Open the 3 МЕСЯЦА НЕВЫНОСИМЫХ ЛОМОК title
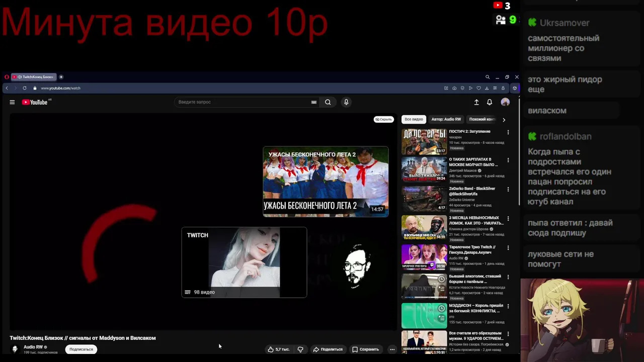The width and height of the screenshot is (644, 362). (476, 221)
